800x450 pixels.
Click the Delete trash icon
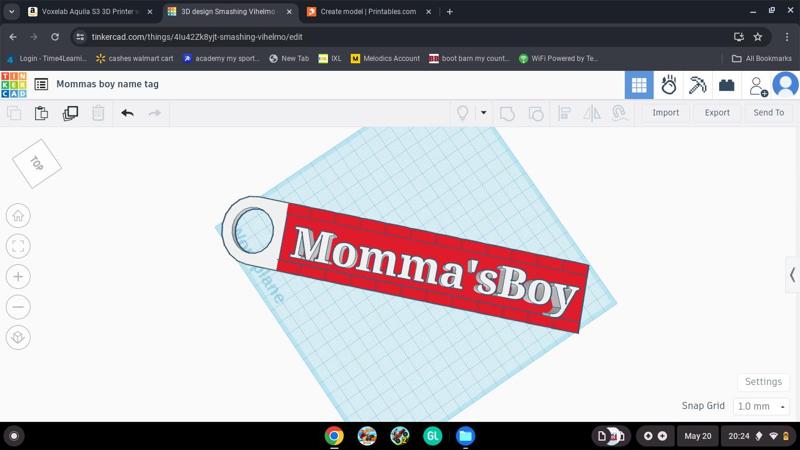pyautogui.click(x=98, y=113)
